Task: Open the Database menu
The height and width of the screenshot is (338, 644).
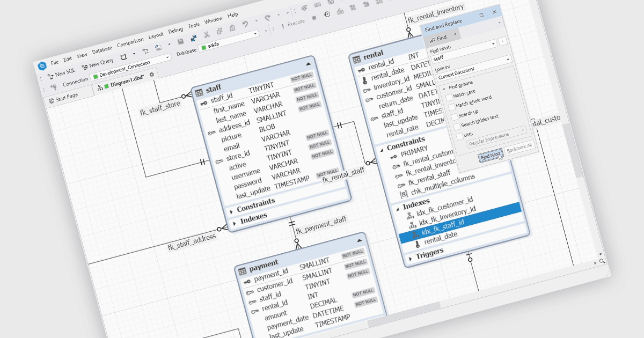Action: [x=102, y=49]
